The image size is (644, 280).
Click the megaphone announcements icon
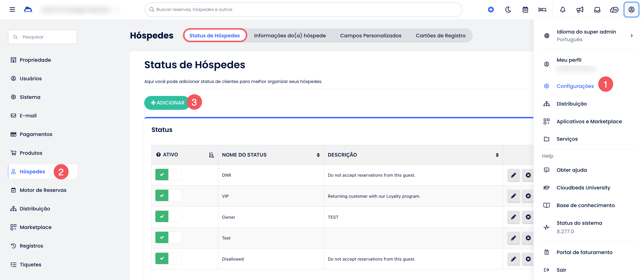(580, 9)
